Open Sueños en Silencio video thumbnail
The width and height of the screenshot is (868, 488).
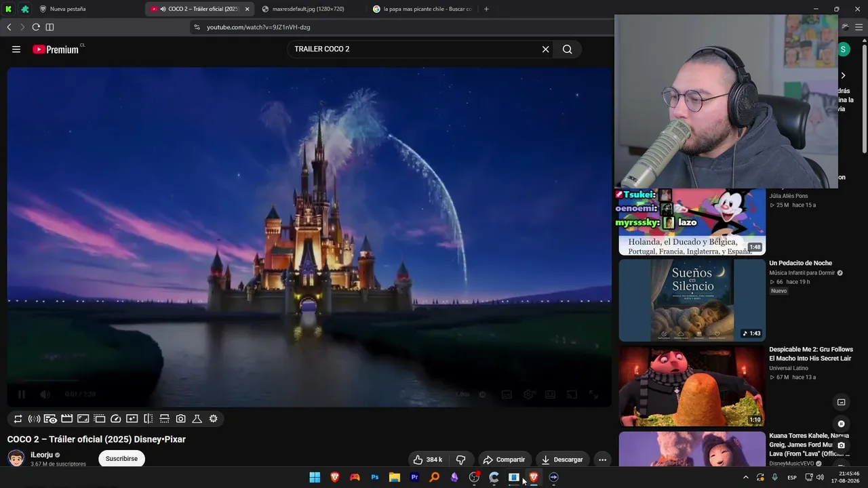pos(692,300)
